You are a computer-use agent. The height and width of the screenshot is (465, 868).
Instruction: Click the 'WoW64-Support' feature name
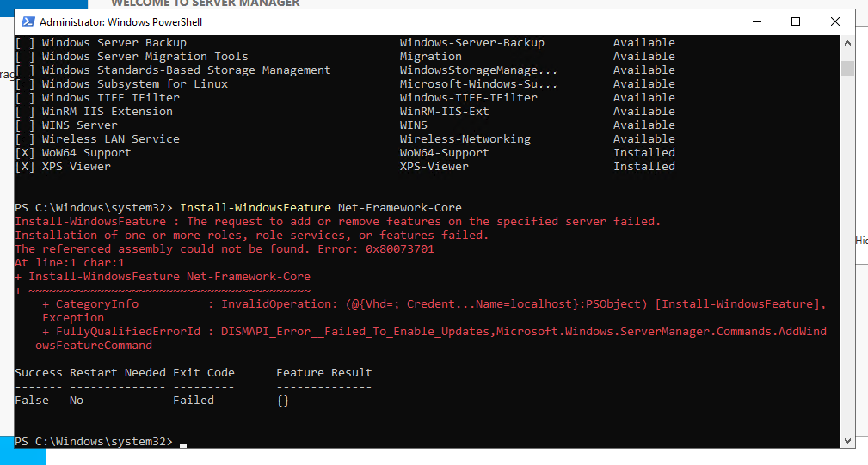tap(445, 153)
